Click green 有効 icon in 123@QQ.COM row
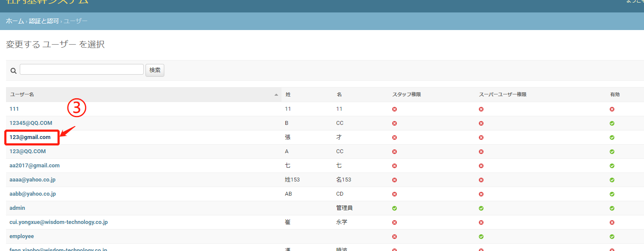Screen dimensions: 644x251 612,151
